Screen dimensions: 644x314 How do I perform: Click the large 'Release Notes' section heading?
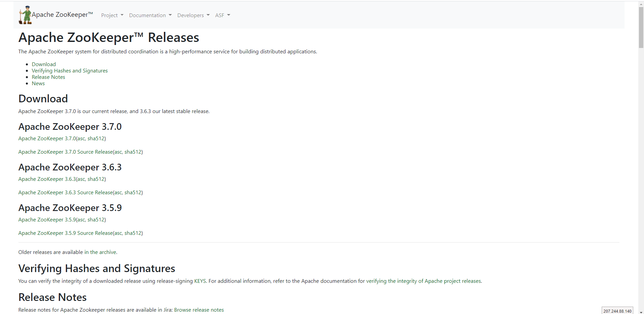pyautogui.click(x=53, y=297)
